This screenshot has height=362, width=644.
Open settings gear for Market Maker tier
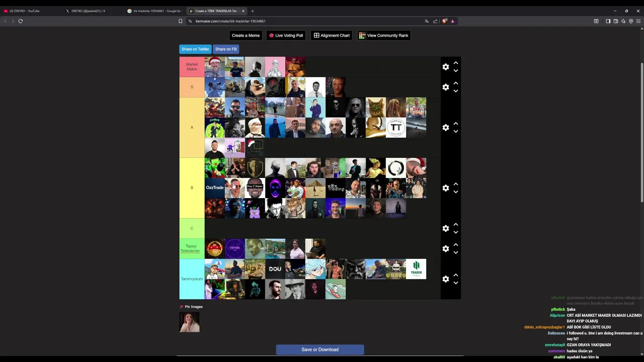(x=445, y=67)
